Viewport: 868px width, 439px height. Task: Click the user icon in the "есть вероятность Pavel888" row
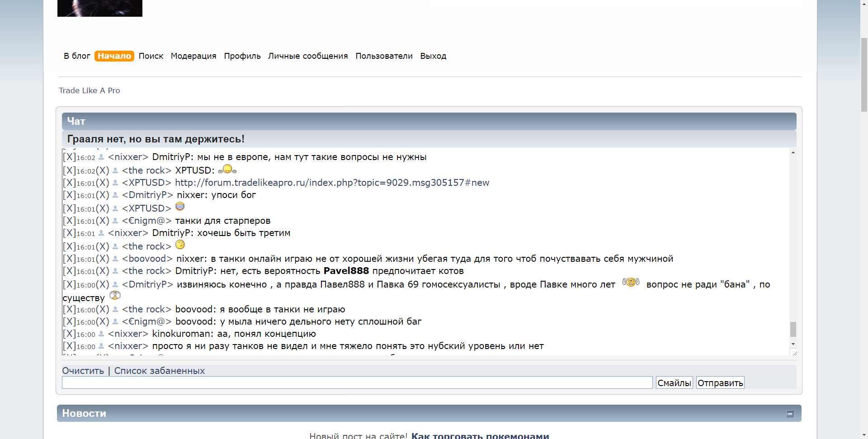[115, 271]
